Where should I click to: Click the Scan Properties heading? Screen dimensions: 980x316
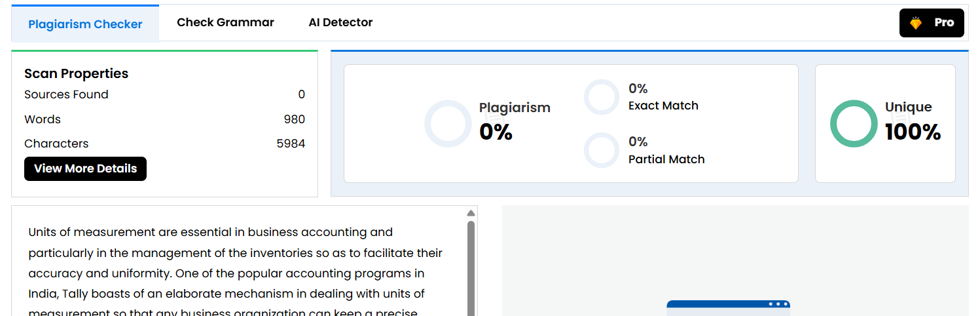coord(76,73)
